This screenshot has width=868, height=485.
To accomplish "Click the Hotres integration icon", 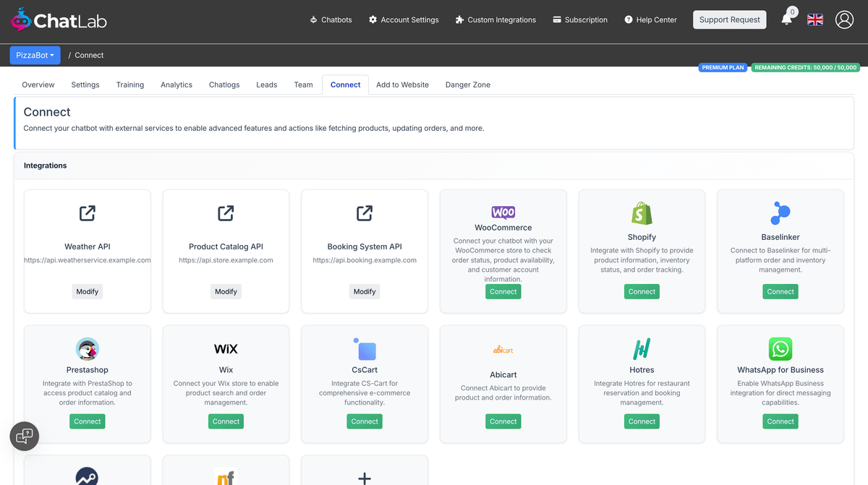I will point(642,348).
